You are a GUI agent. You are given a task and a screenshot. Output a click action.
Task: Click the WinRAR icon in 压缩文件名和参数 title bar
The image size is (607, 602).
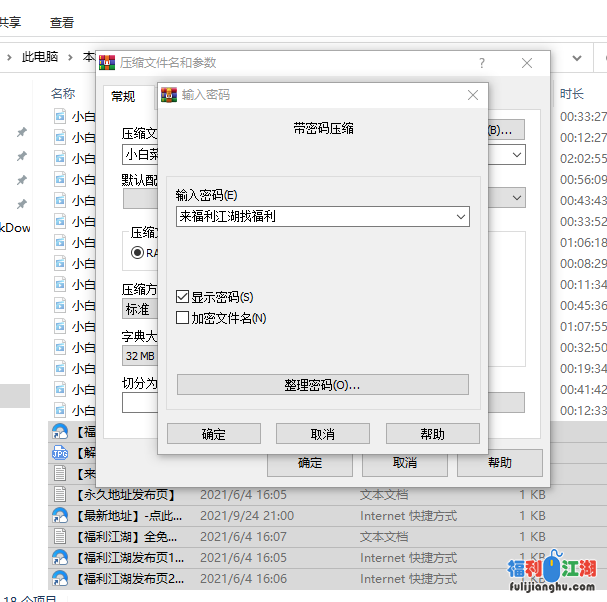(x=108, y=62)
